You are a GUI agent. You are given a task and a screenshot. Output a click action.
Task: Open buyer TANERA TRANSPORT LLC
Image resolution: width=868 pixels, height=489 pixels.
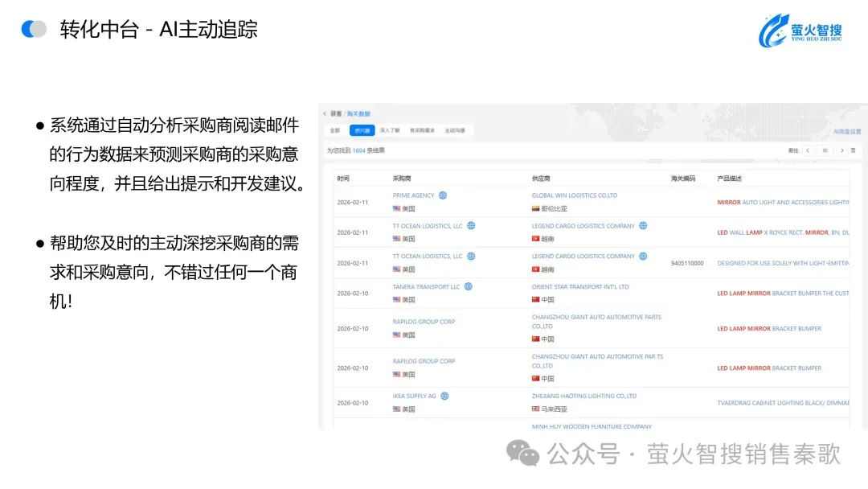tap(426, 287)
